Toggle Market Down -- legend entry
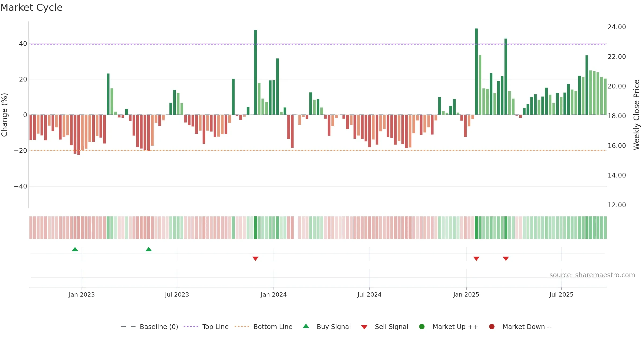Image resolution: width=644 pixels, height=362 pixels. click(520, 327)
